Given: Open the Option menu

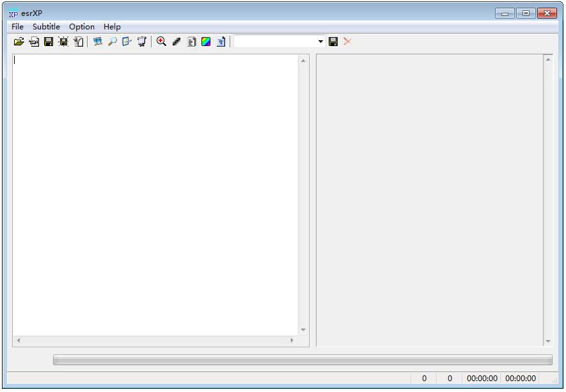Looking at the screenshot, I should coord(82,27).
